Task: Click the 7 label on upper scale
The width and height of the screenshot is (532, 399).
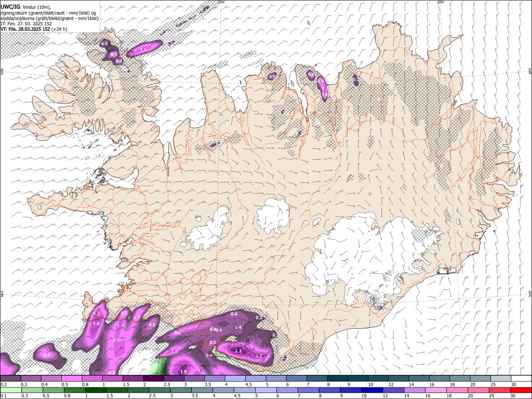Action: [308, 384]
